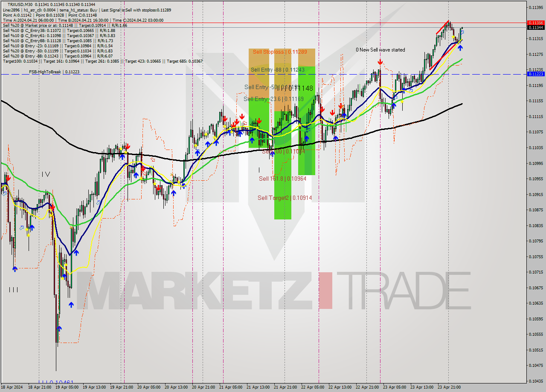
Task: Click the 0.10555 price axis value
Action: [x=535, y=334]
